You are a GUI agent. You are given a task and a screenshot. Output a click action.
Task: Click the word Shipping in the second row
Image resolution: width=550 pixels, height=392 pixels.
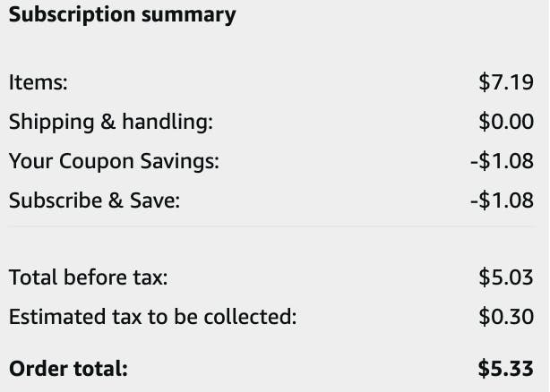52,123
